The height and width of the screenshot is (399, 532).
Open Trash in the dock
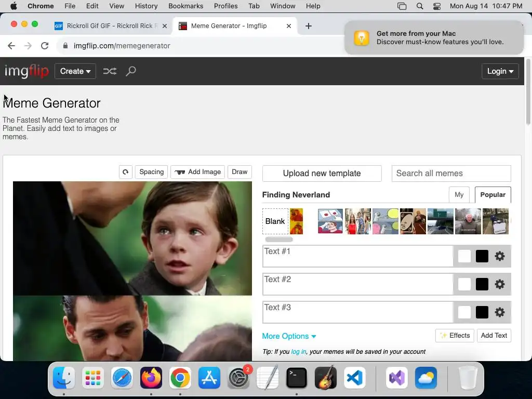pyautogui.click(x=468, y=378)
